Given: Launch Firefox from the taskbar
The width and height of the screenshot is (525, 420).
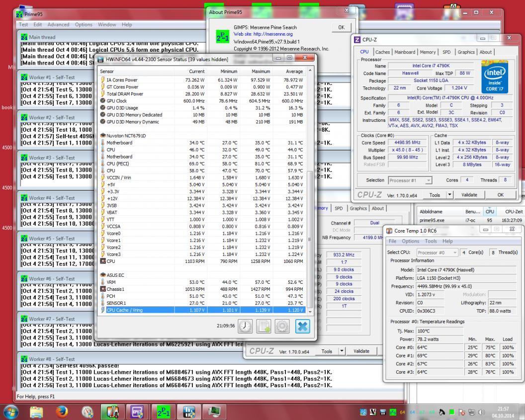Looking at the screenshot, I should (62, 412).
